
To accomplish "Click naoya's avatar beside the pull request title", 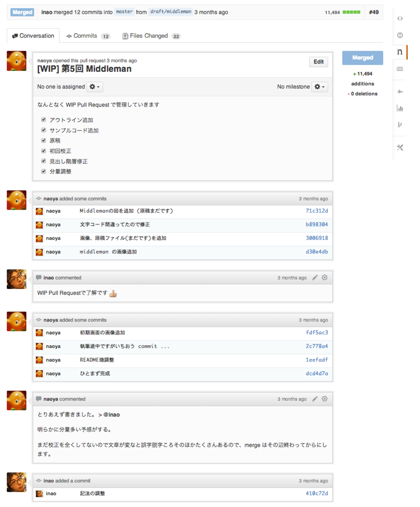I will coord(16,61).
